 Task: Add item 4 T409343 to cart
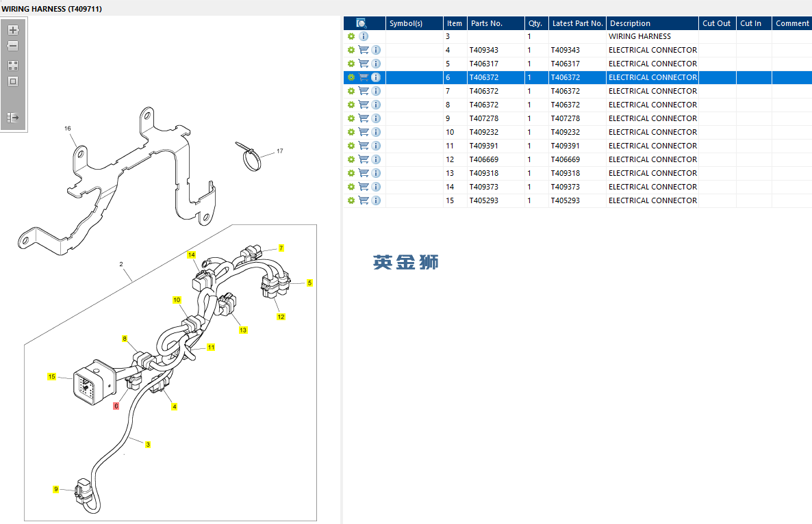(x=364, y=50)
